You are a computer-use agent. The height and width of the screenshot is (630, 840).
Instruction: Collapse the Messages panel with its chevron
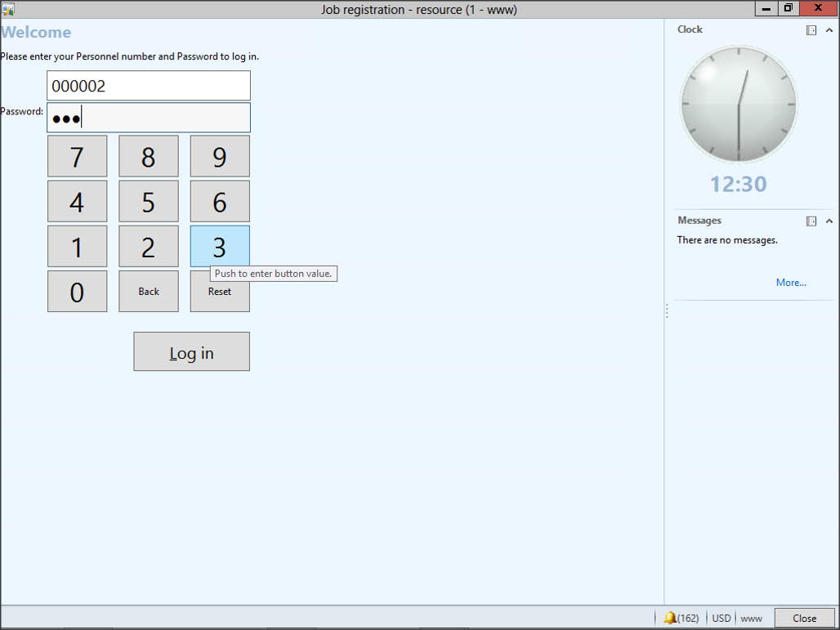(829, 221)
